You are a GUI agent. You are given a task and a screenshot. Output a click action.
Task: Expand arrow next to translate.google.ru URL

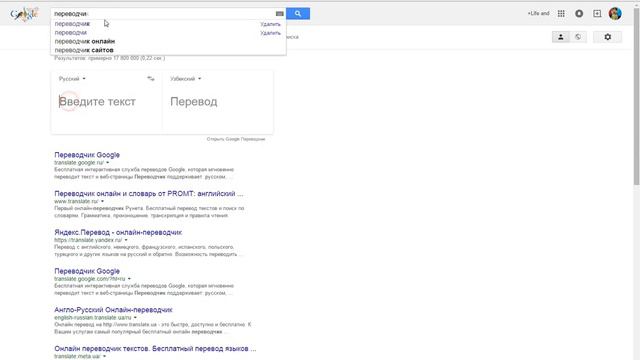108,162
